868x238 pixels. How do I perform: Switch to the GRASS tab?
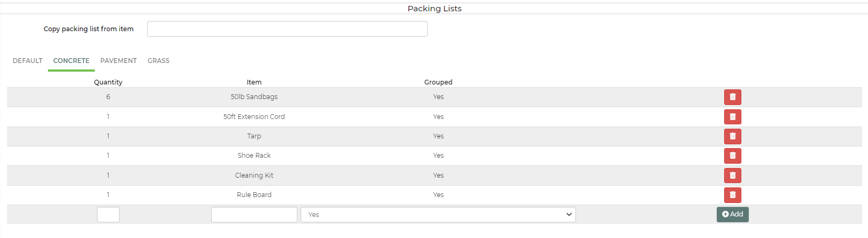tap(158, 61)
